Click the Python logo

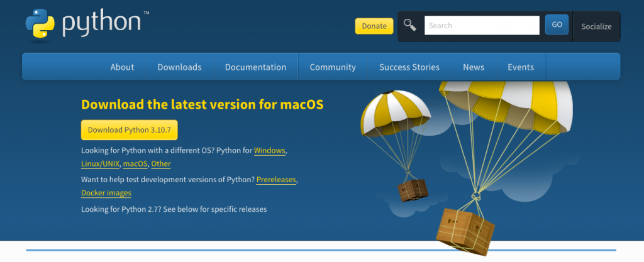coord(87,24)
